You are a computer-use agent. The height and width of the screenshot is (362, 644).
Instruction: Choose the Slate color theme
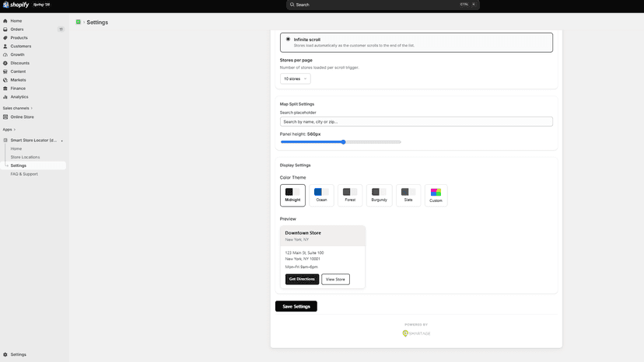click(x=408, y=195)
